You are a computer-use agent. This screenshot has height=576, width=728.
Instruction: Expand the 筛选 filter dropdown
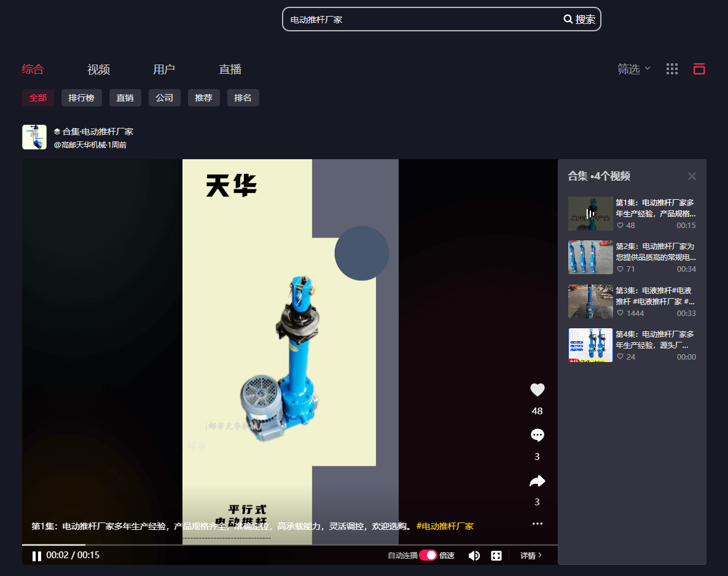point(633,69)
